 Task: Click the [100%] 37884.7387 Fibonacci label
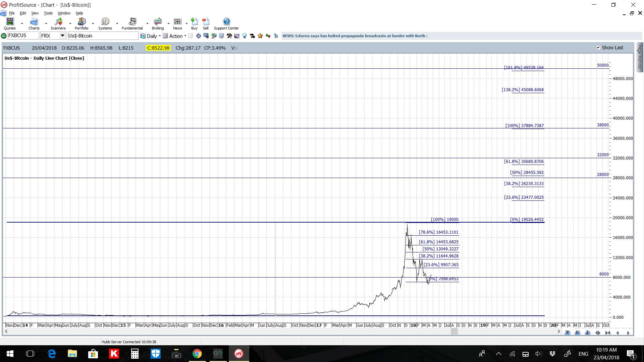(x=525, y=125)
